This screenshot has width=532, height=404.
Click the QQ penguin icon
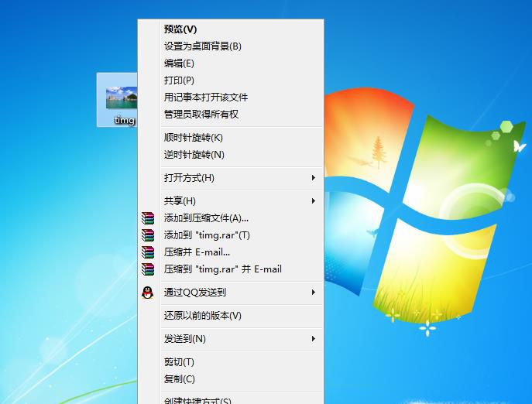tap(148, 293)
